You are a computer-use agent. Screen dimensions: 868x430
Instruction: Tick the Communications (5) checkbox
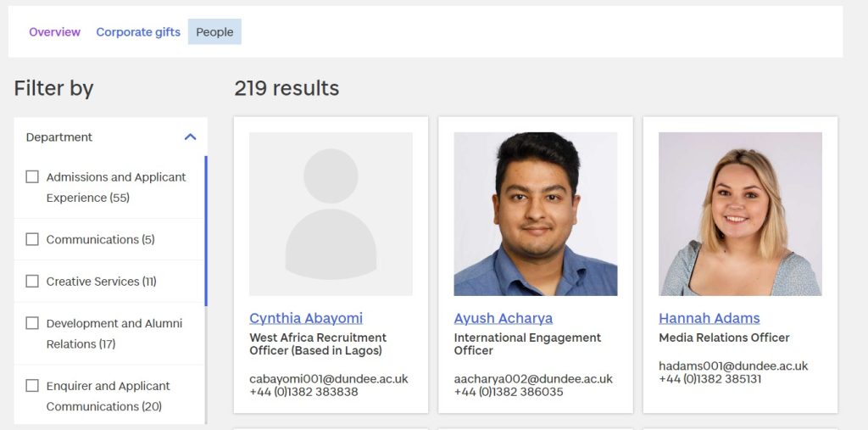pos(32,240)
